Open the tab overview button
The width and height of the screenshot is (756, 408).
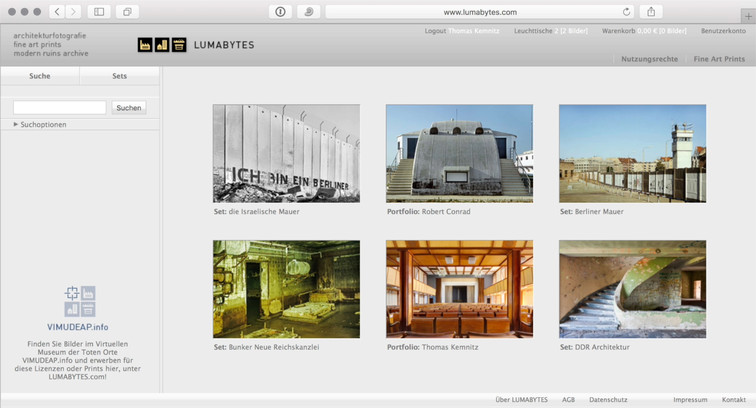pos(128,12)
